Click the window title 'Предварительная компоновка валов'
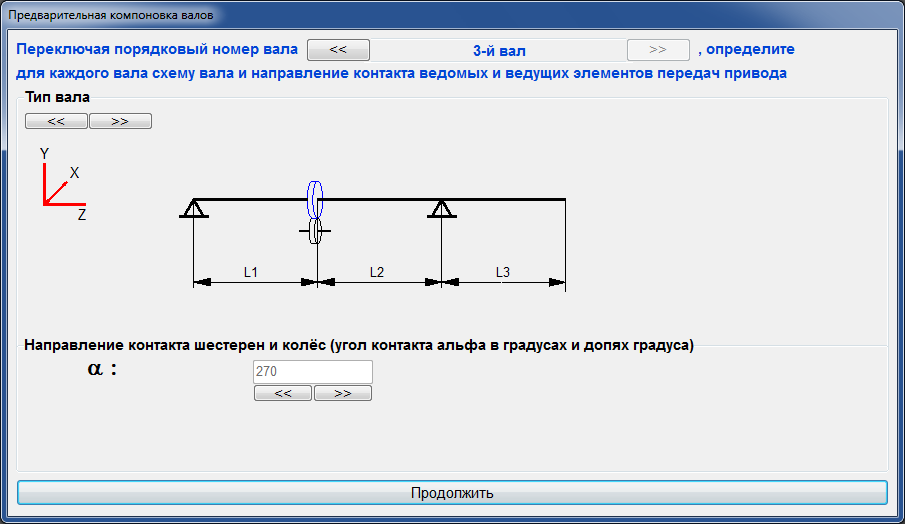The width and height of the screenshot is (905, 524). (111, 15)
